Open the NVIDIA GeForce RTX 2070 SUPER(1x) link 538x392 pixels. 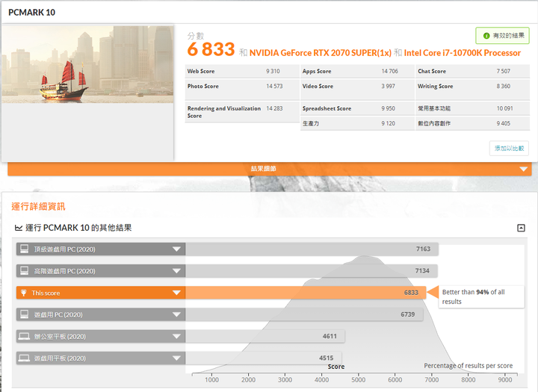321,53
